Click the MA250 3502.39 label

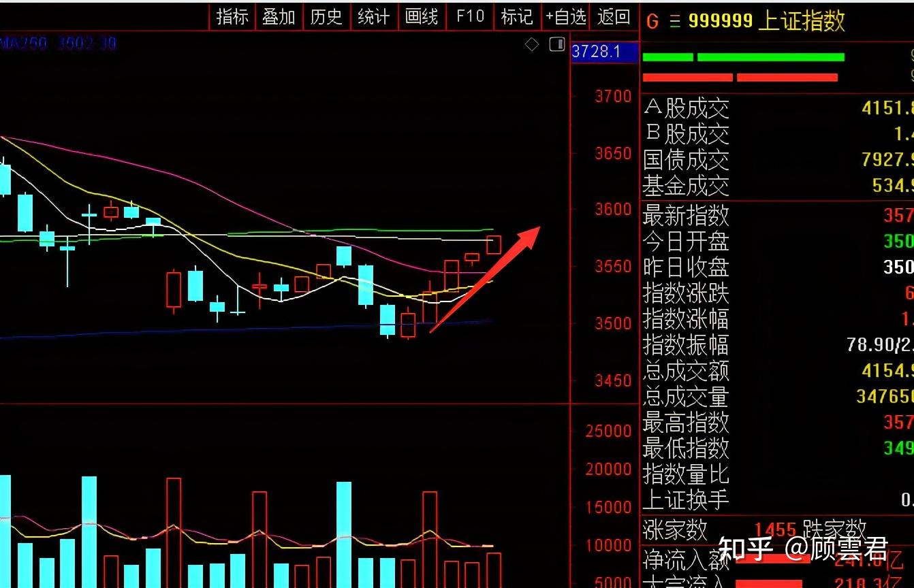(59, 44)
